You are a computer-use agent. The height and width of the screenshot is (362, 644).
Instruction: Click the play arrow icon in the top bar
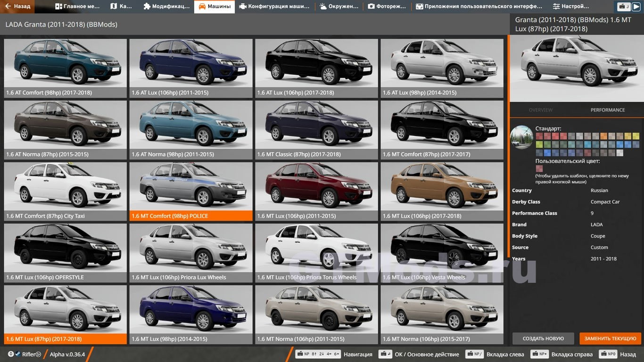(x=636, y=7)
